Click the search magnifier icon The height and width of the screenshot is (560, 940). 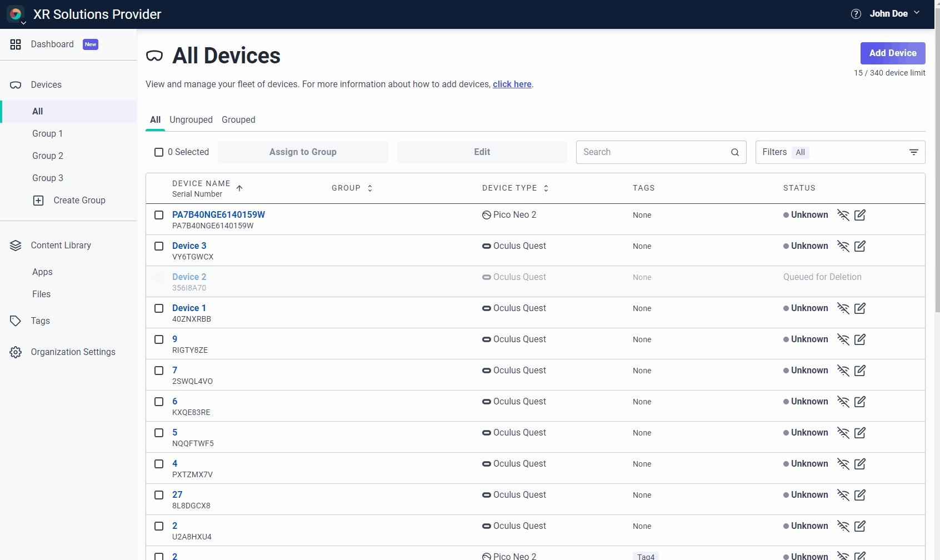click(x=735, y=152)
